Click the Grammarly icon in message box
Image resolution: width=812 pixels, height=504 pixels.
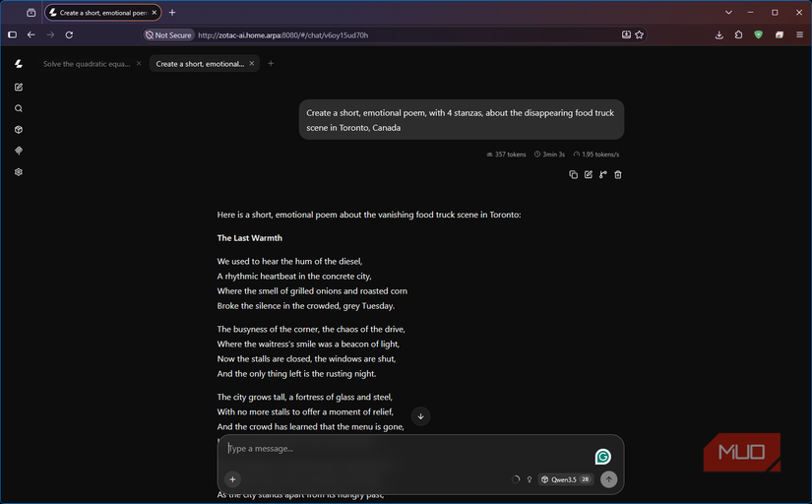click(x=602, y=457)
